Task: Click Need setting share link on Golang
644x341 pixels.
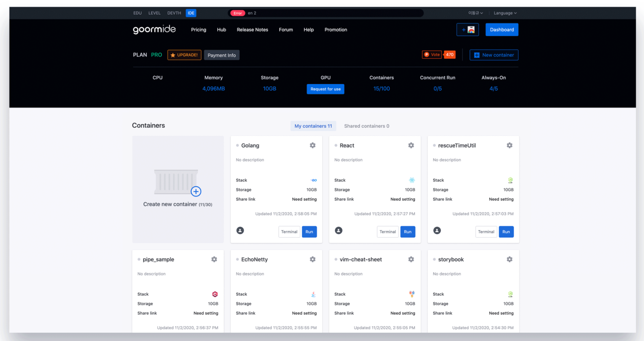Action: pyautogui.click(x=304, y=199)
